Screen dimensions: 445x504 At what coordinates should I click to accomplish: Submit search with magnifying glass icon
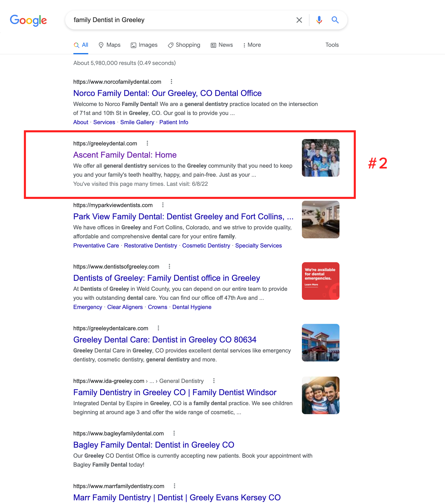coord(335,20)
